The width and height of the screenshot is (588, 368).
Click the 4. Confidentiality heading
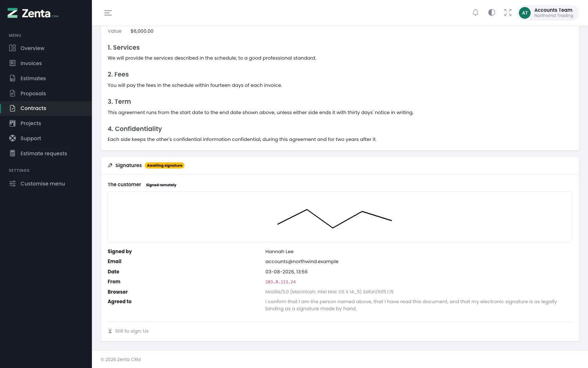point(135,129)
